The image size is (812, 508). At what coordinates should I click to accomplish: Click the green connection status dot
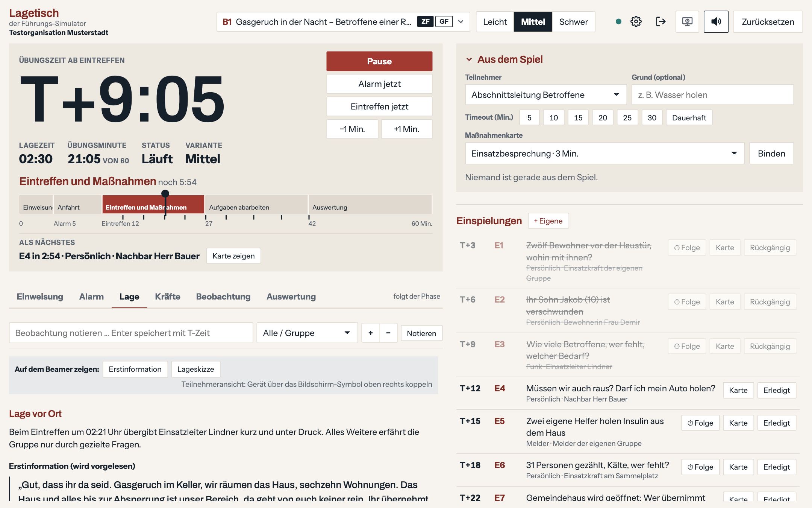pyautogui.click(x=618, y=21)
